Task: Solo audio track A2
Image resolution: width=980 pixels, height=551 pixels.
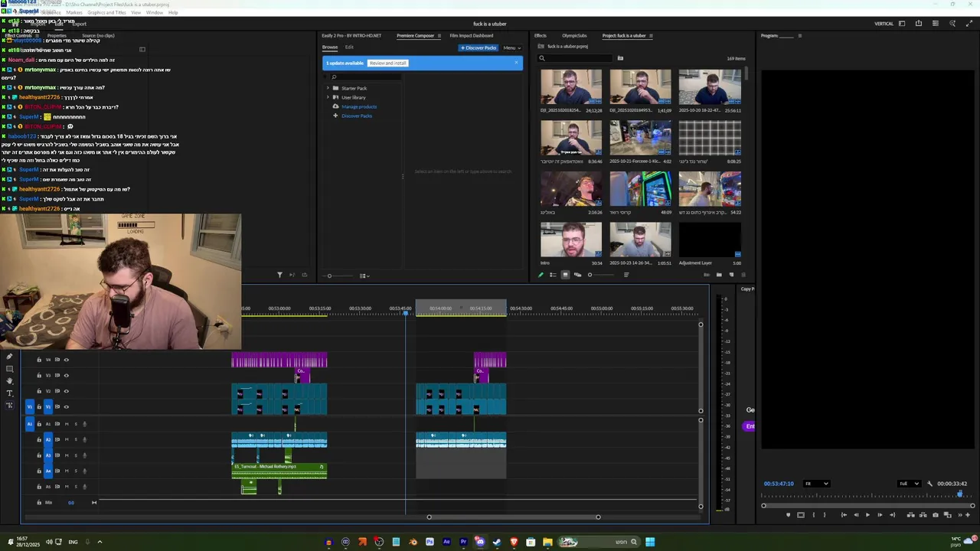Action: tap(76, 440)
